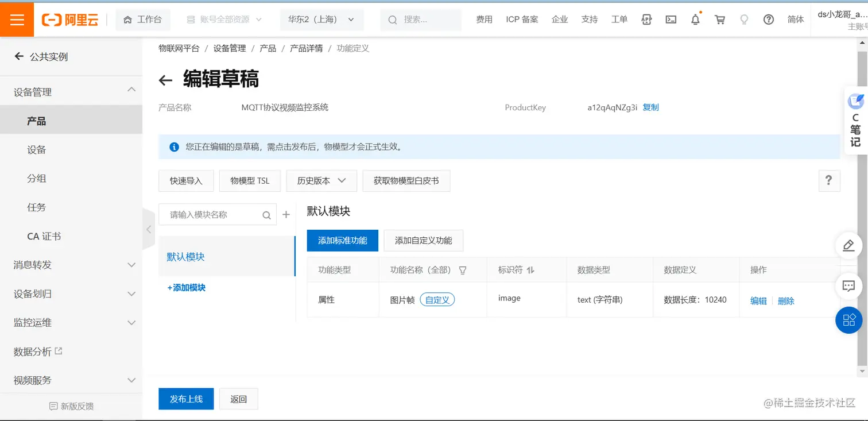Open the ds小龙哥 account menu

click(842, 20)
